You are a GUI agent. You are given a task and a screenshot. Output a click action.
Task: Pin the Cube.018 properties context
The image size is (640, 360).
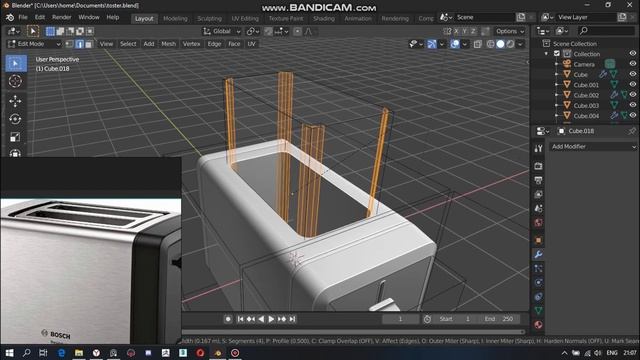[x=632, y=131]
